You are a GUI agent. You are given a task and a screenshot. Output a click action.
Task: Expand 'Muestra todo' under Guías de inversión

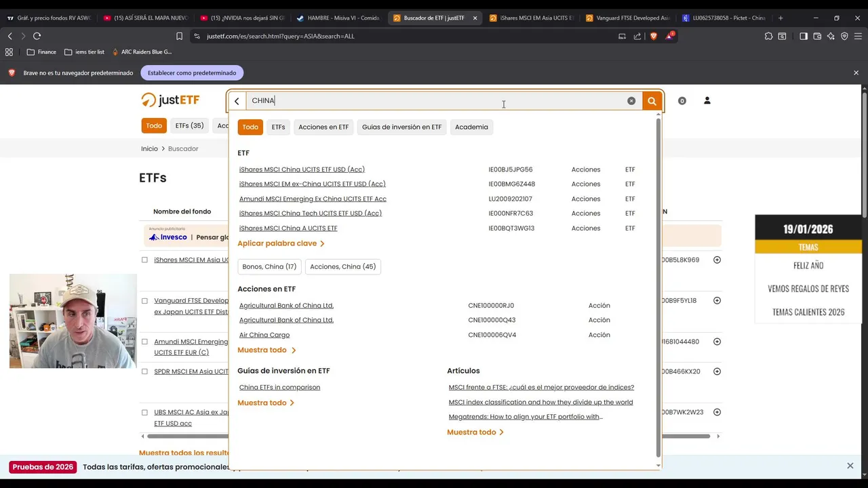(x=266, y=403)
